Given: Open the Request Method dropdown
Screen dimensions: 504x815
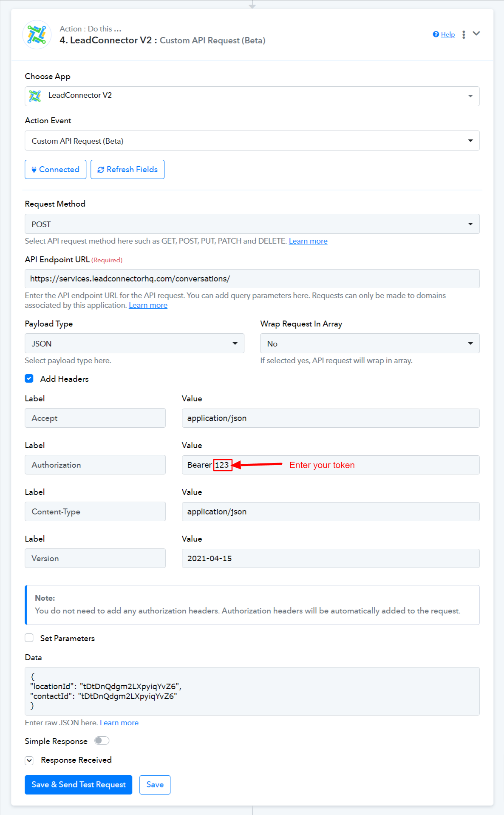Looking at the screenshot, I should coord(252,224).
